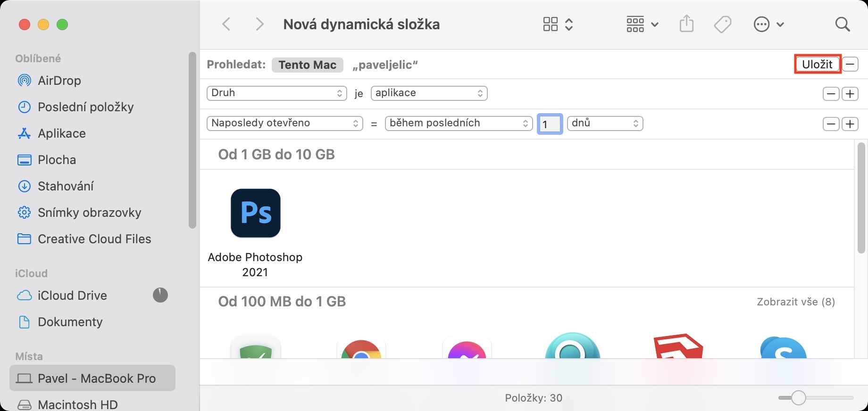Open AirDrop in the sidebar

59,81
